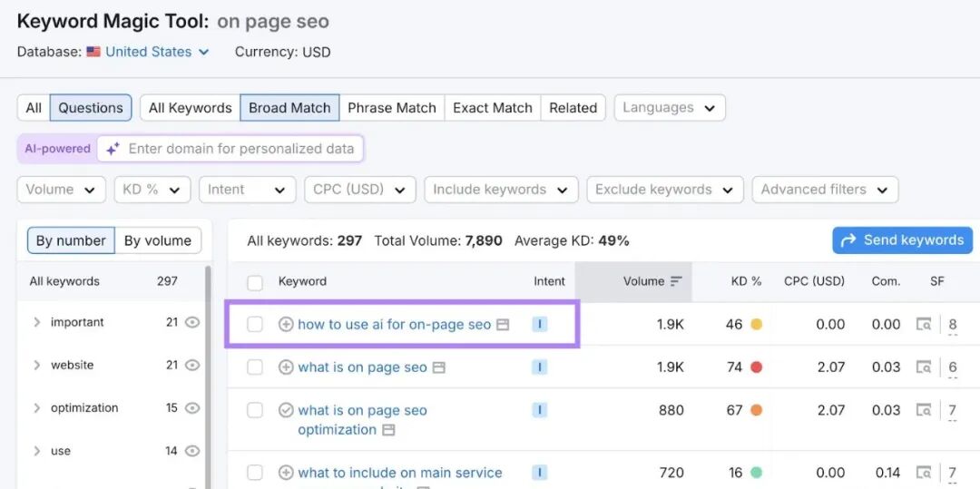Hide the 'website' group using eye icon
Screen dimensions: 980x489
click(x=191, y=365)
